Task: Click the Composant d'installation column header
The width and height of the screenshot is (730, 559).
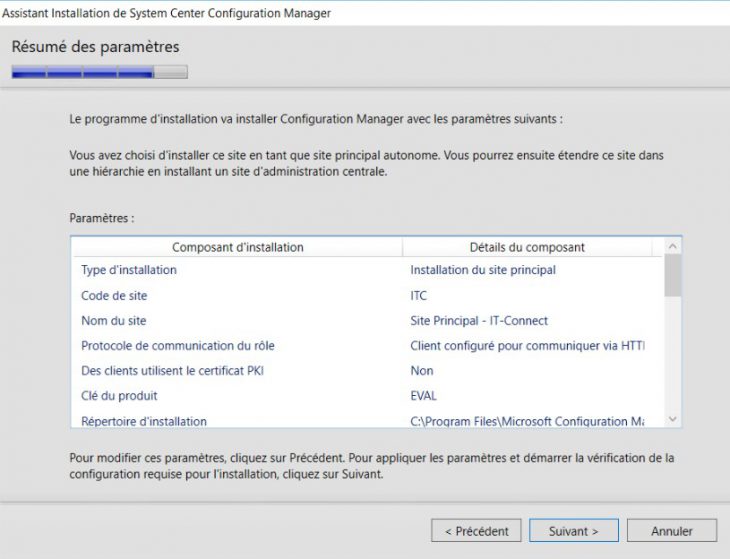Action: pos(237,247)
